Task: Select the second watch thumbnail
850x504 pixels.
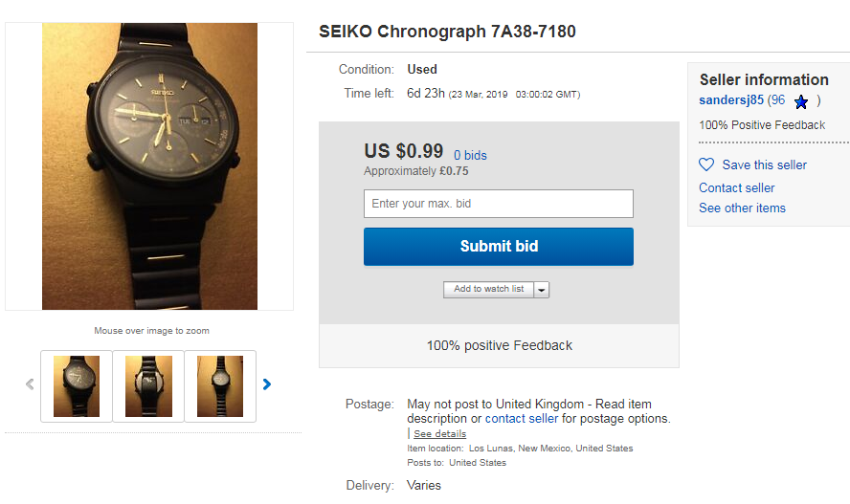Action: [x=148, y=385]
